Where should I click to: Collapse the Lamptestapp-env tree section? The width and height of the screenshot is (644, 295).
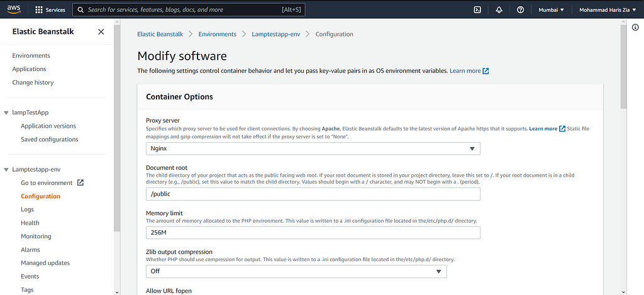click(x=6, y=169)
